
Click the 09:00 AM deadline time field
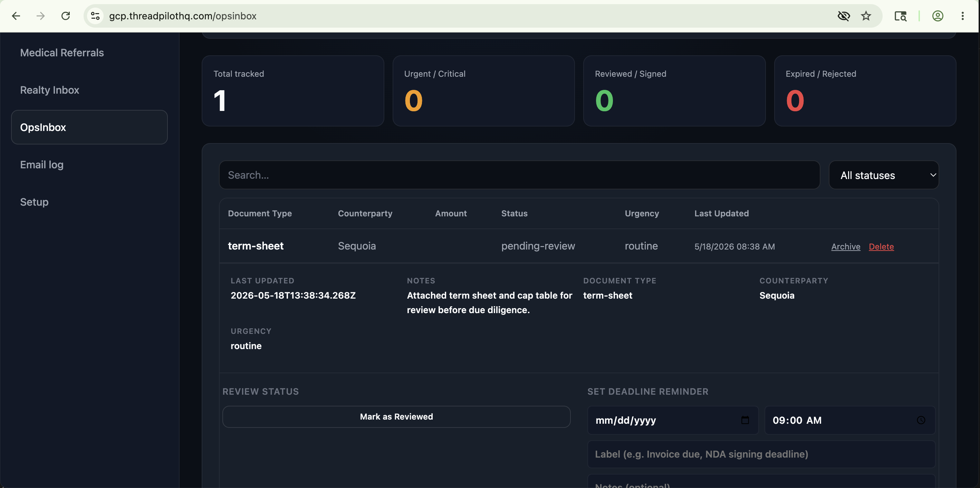849,420
